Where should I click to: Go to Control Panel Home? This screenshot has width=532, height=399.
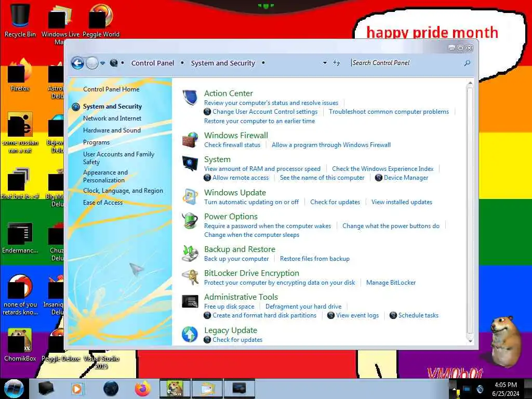coord(111,89)
